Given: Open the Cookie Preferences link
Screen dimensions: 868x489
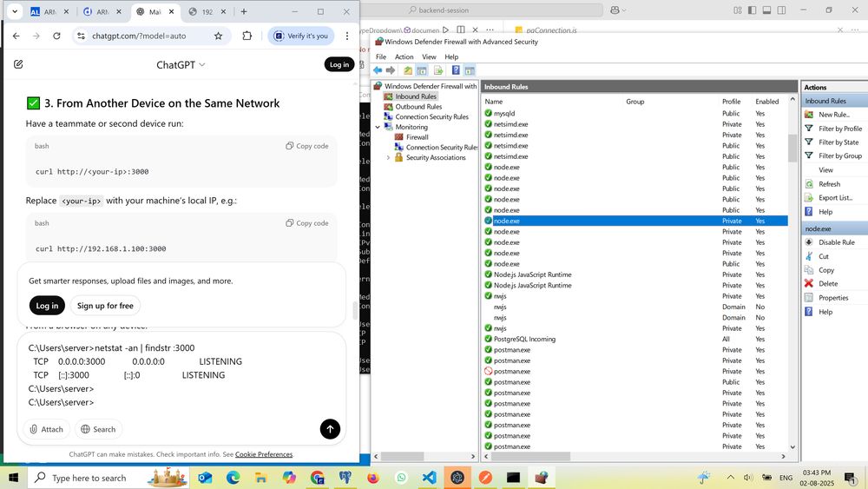Looking at the screenshot, I should coord(263,454).
